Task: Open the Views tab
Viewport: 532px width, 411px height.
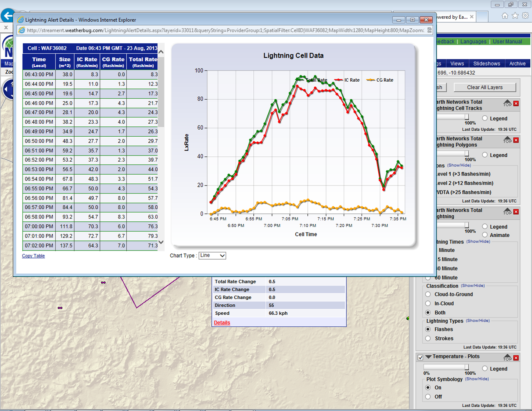Action: click(x=457, y=64)
